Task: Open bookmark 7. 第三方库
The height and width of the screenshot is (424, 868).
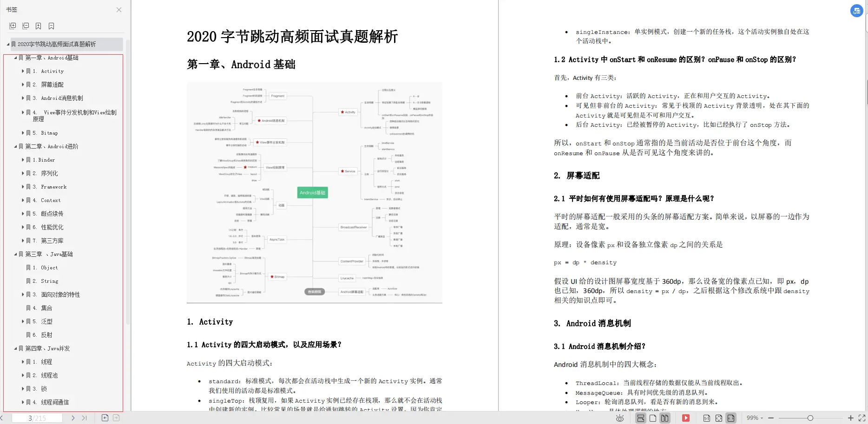Action: [48, 241]
